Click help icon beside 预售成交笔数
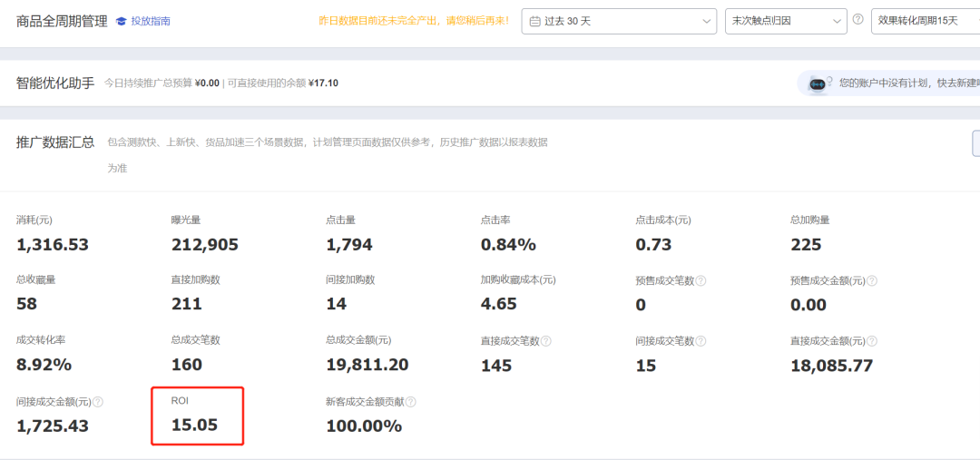Screen dimensions: 980x460 (701, 281)
